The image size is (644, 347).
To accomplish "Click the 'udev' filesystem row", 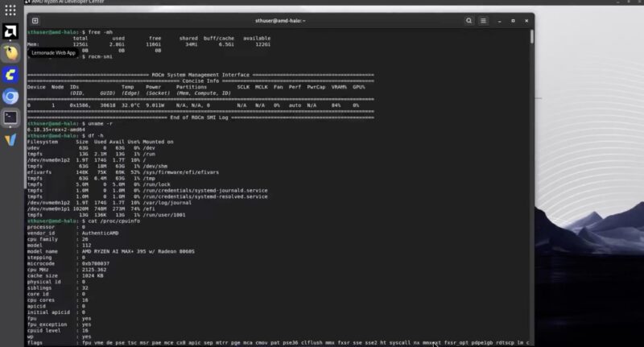I will coord(91,148).
